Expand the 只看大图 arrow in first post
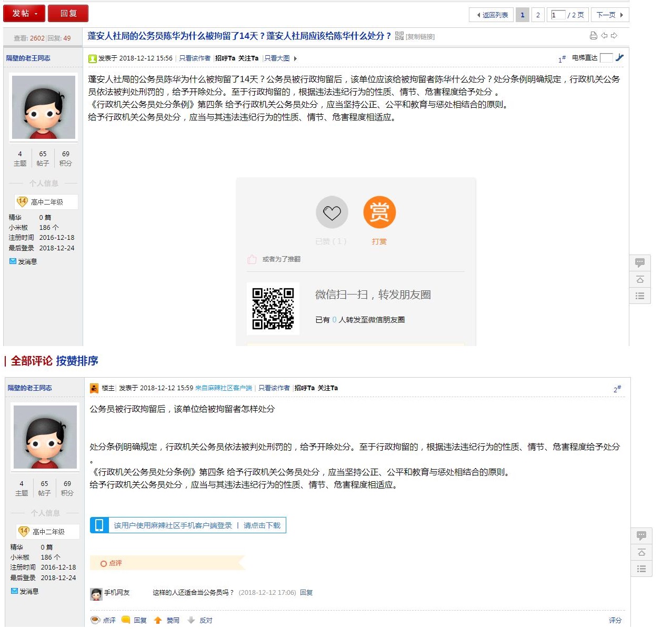 [x=295, y=58]
